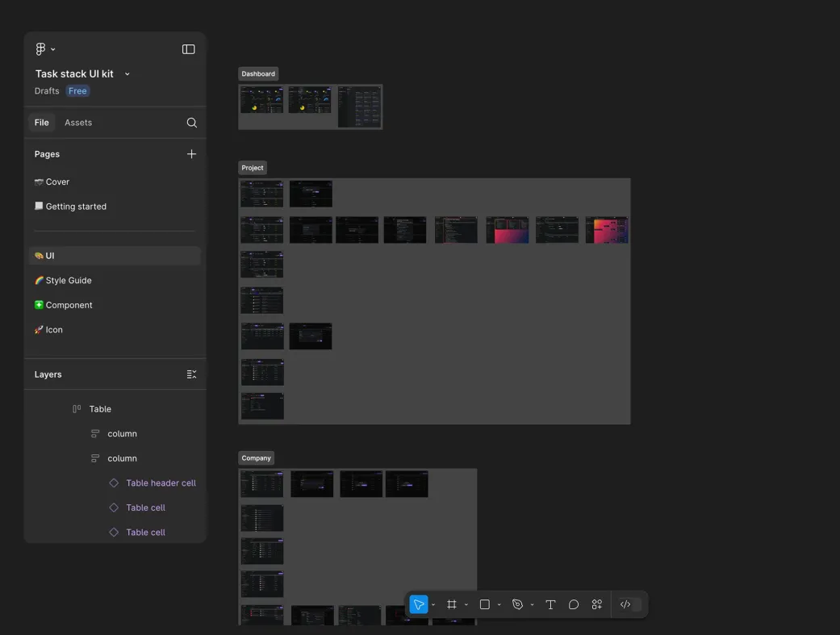Open the Actions/resources tool
840x635 pixels.
pos(597,604)
